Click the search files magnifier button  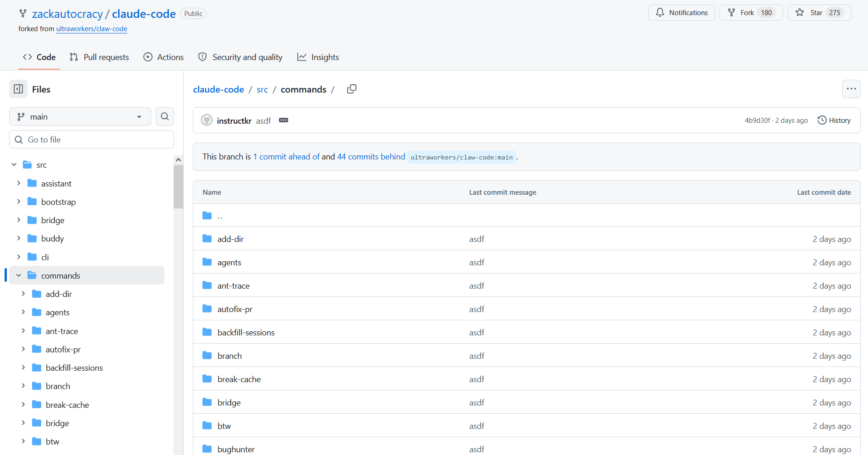click(165, 117)
